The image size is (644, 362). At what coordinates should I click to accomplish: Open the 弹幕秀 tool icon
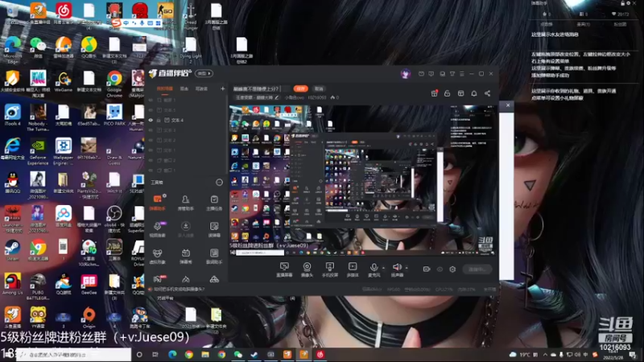pyautogui.click(x=186, y=256)
